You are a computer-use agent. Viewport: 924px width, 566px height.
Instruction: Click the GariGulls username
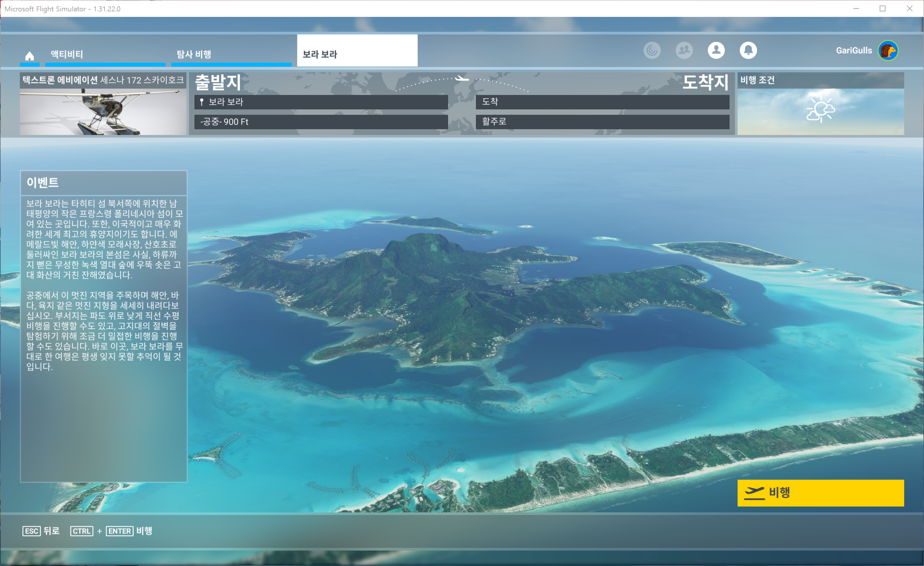point(854,50)
